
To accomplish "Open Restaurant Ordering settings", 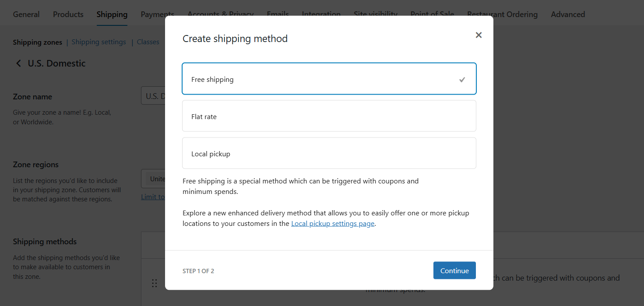I will coord(502,14).
